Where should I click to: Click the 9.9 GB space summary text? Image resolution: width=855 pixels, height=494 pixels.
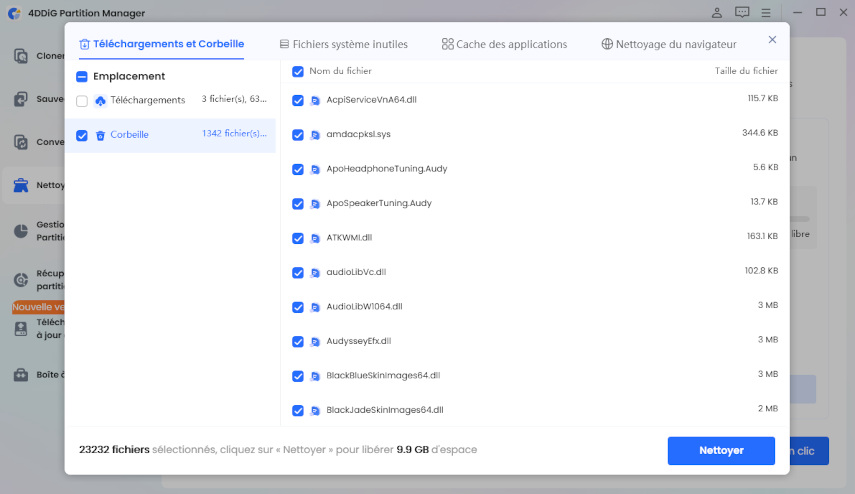coord(412,450)
